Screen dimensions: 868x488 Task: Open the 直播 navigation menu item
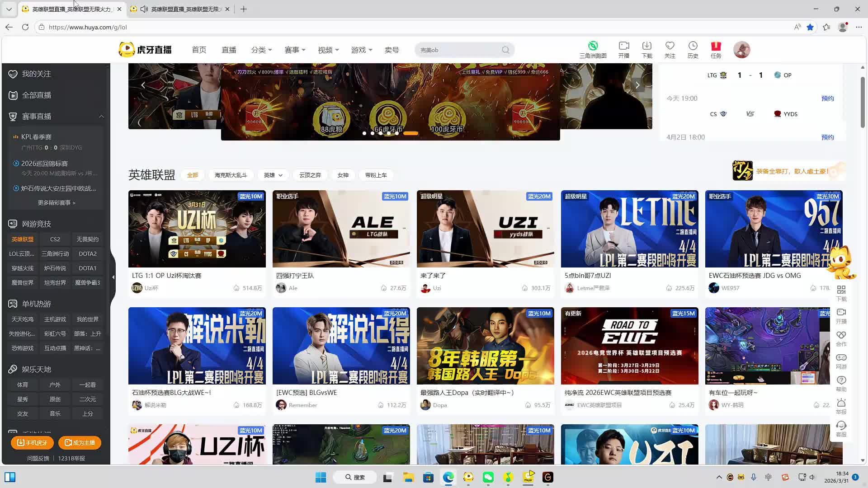229,50
